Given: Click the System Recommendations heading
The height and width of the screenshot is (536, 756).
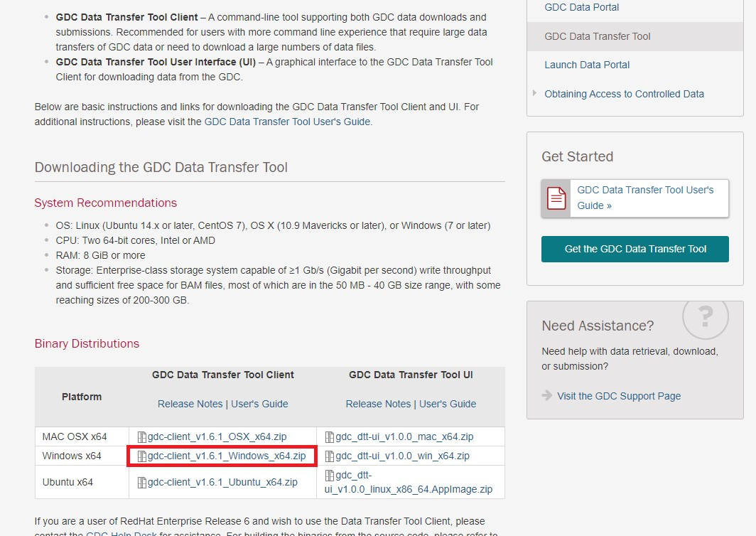Looking at the screenshot, I should [x=106, y=203].
